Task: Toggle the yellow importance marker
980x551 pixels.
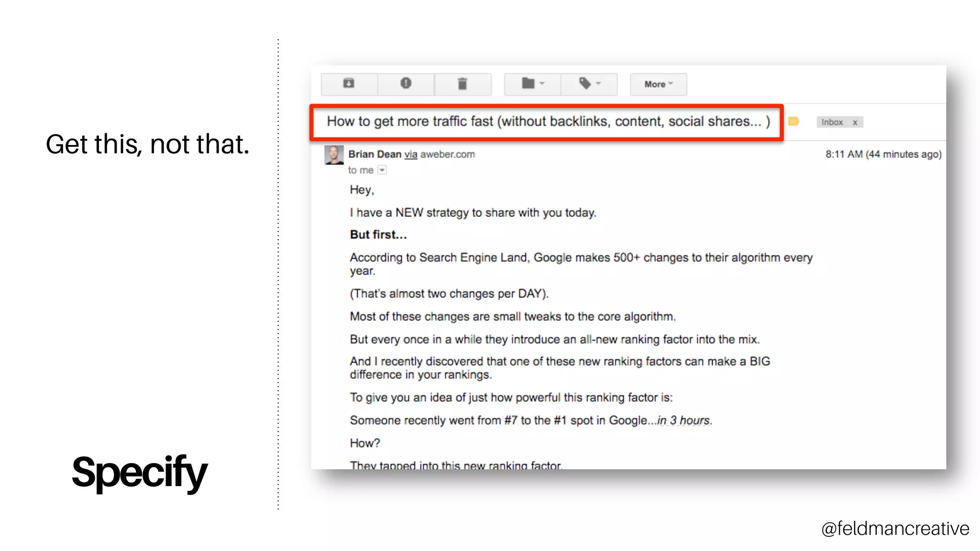Action: coord(793,121)
